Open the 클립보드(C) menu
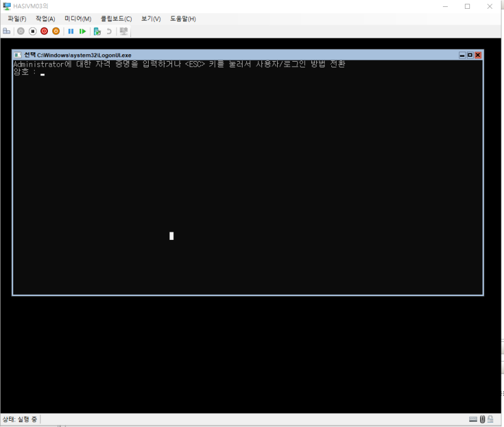504x427 pixels. tap(117, 19)
